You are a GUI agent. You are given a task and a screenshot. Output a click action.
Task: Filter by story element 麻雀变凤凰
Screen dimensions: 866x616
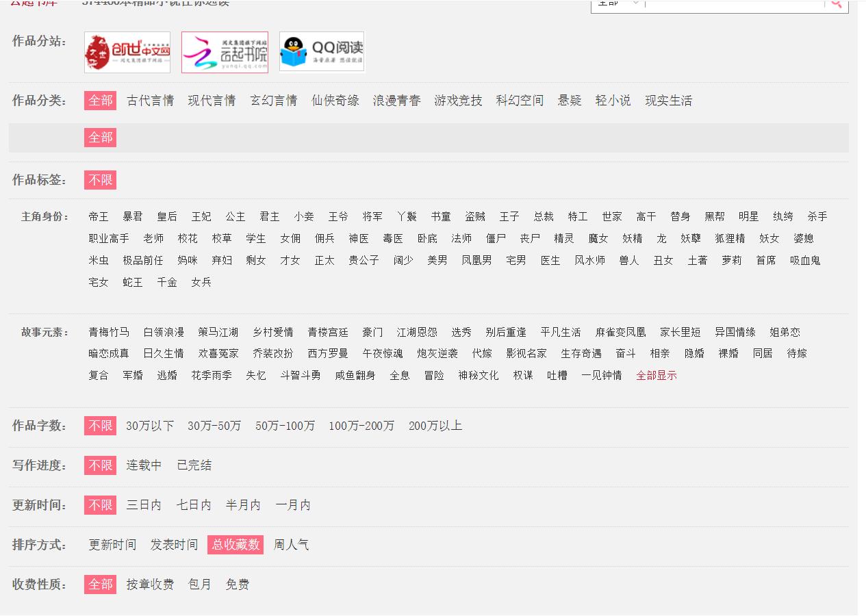[620, 332]
